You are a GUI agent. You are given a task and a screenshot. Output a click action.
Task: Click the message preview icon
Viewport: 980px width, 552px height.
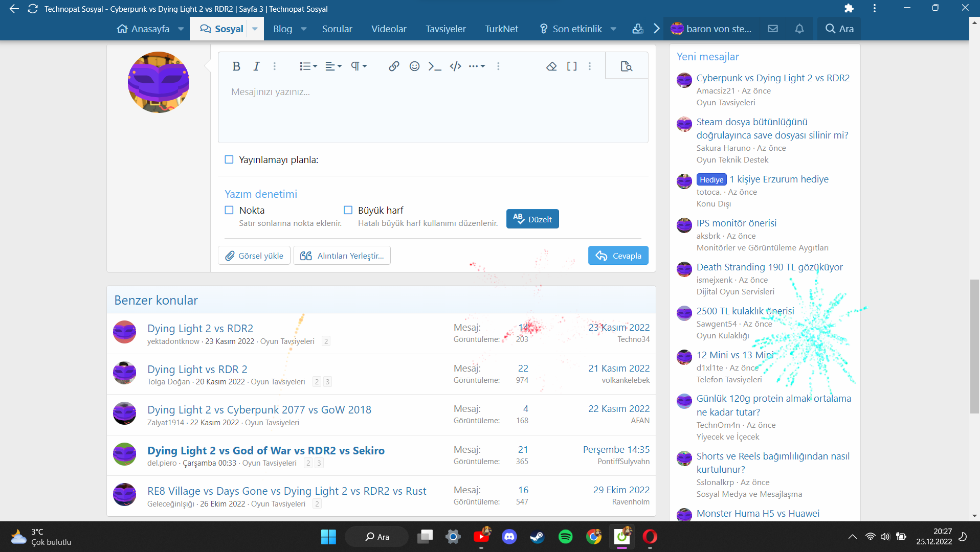[627, 66]
